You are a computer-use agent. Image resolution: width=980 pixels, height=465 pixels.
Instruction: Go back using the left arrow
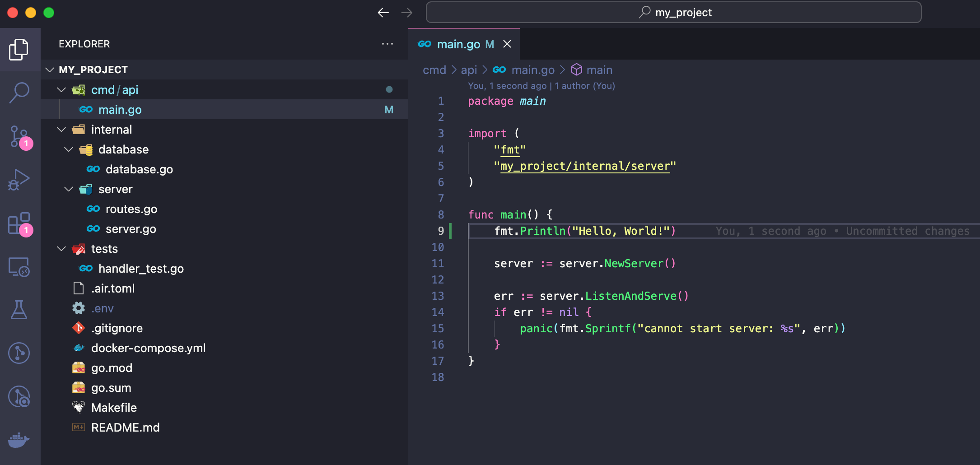(383, 13)
